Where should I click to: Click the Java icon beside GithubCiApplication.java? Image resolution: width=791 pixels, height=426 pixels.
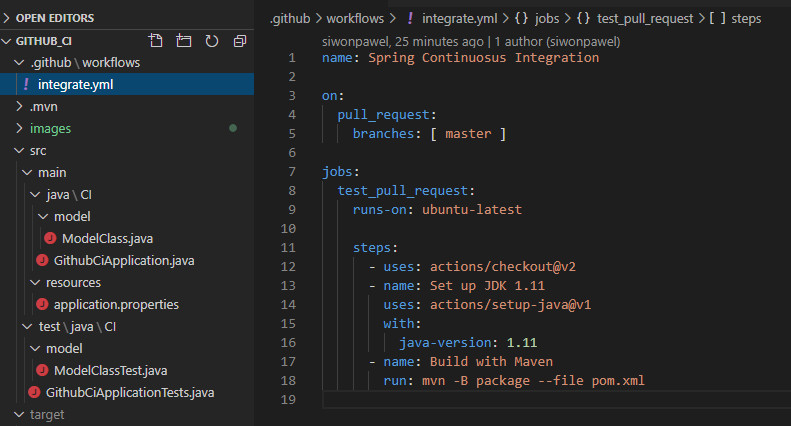point(42,260)
